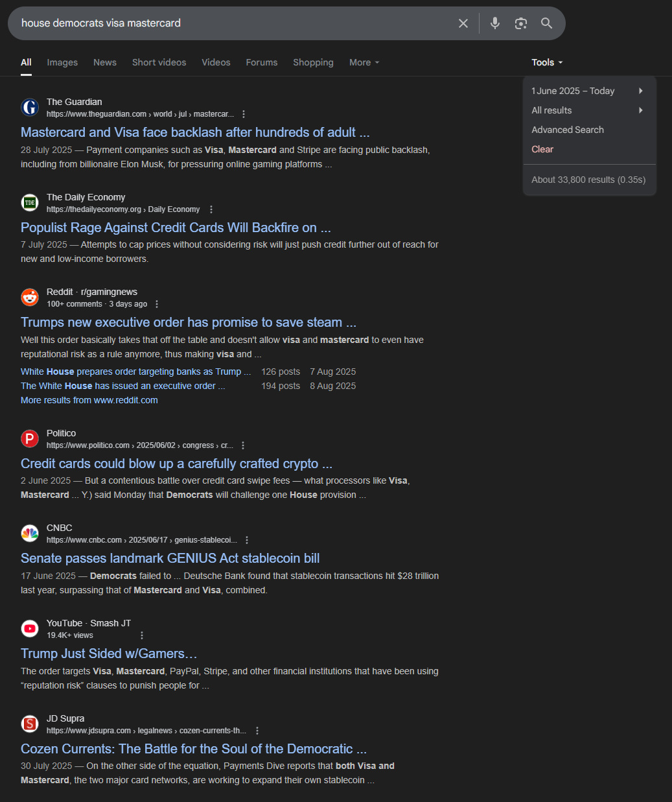Open image search via the camera lens icon
This screenshot has width=672, height=802.
click(521, 23)
